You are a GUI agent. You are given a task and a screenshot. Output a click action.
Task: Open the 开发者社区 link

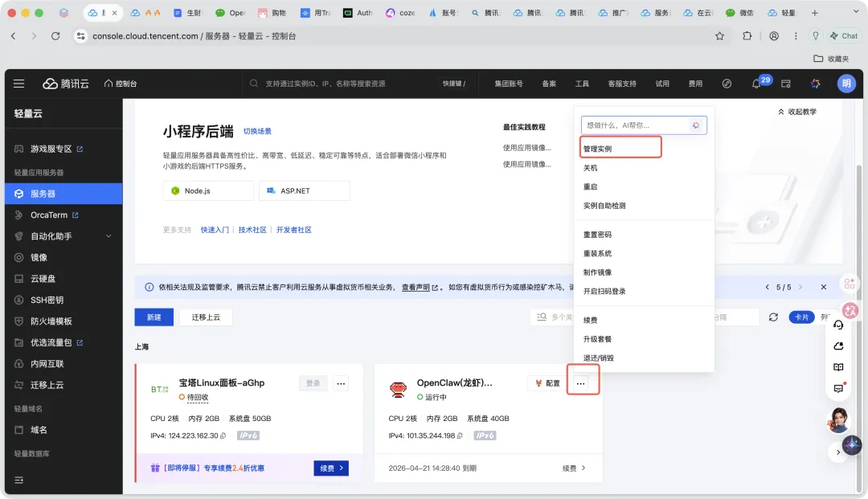[294, 230]
